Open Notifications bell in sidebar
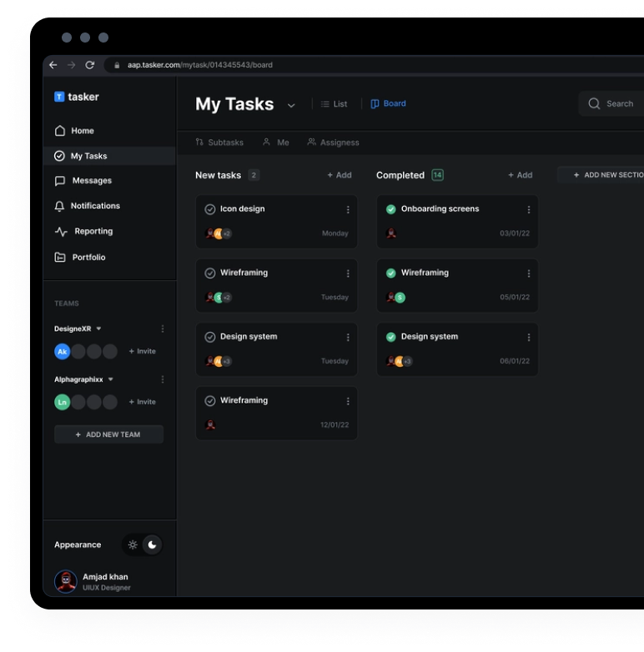 point(60,206)
